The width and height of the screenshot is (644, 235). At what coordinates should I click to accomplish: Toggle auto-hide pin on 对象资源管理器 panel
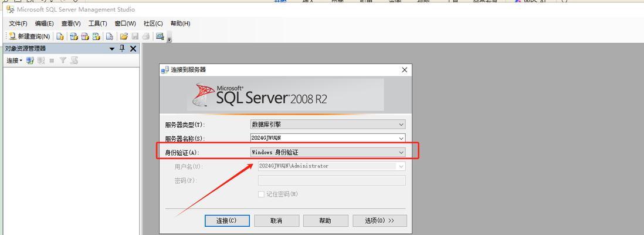pos(122,49)
